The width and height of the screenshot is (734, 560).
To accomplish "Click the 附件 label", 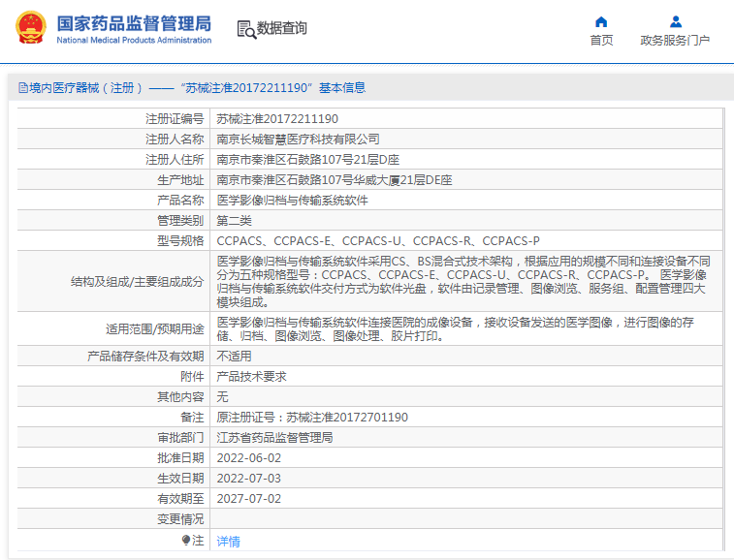I will coord(192,377).
